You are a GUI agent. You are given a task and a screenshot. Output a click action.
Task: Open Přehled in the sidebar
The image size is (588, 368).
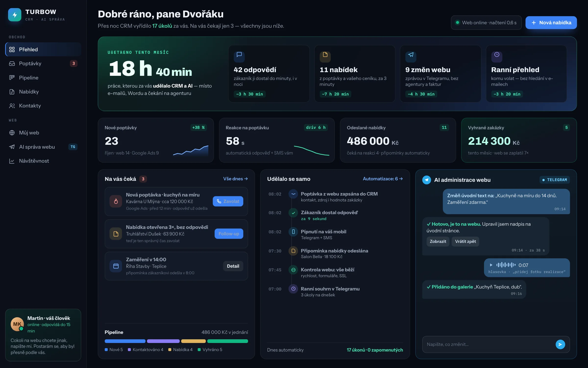pos(43,49)
